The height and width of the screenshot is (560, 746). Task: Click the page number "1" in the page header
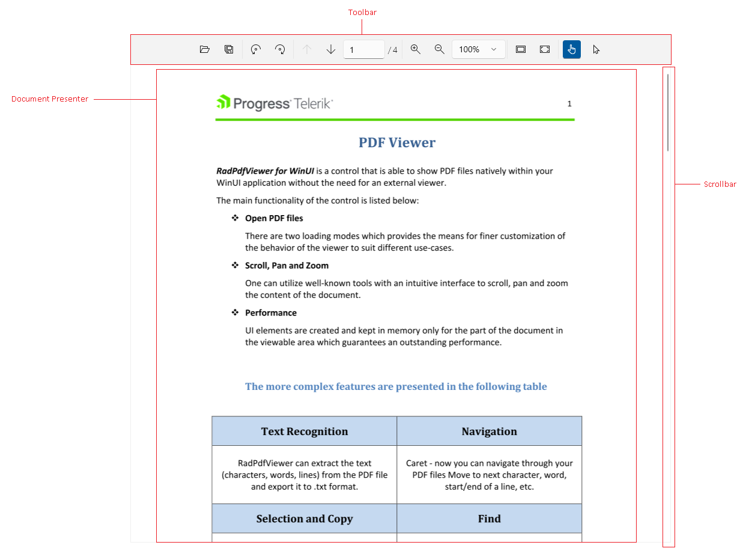tap(569, 104)
